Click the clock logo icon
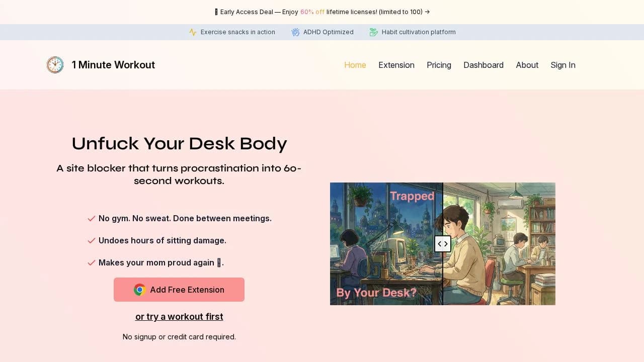 (x=55, y=64)
